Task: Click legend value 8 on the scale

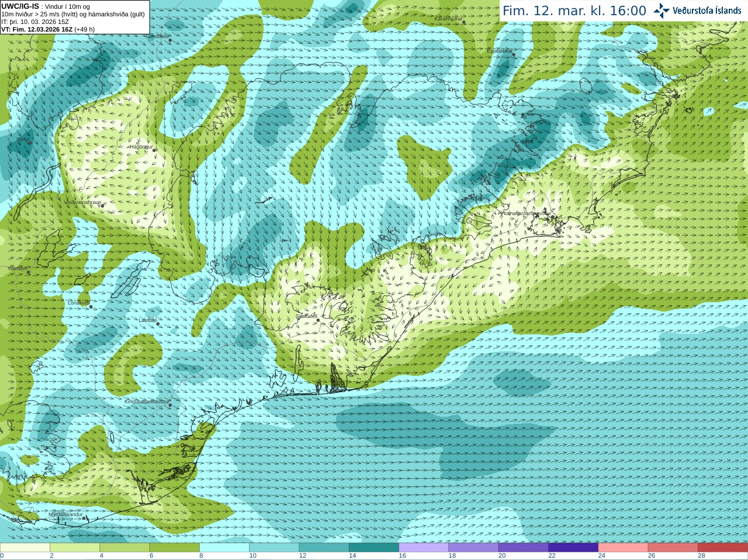Action: coord(202,556)
